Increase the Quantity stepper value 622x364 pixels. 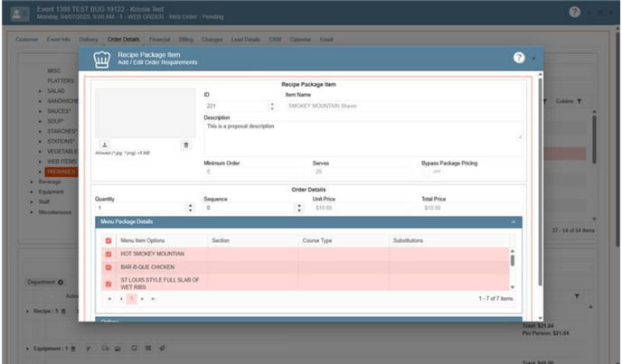[190, 204]
